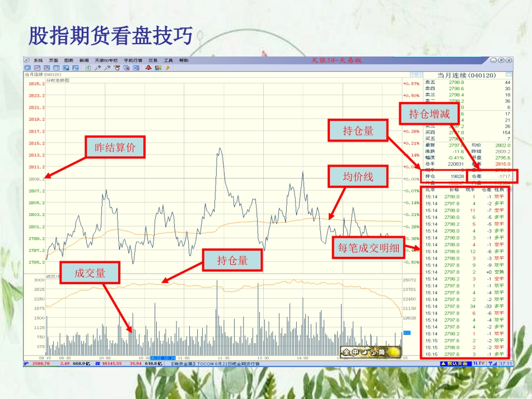Image resolution: width=532 pixels, height=399 pixels.
Task: Click the 分时走势图 label
Action: [x=58, y=81]
